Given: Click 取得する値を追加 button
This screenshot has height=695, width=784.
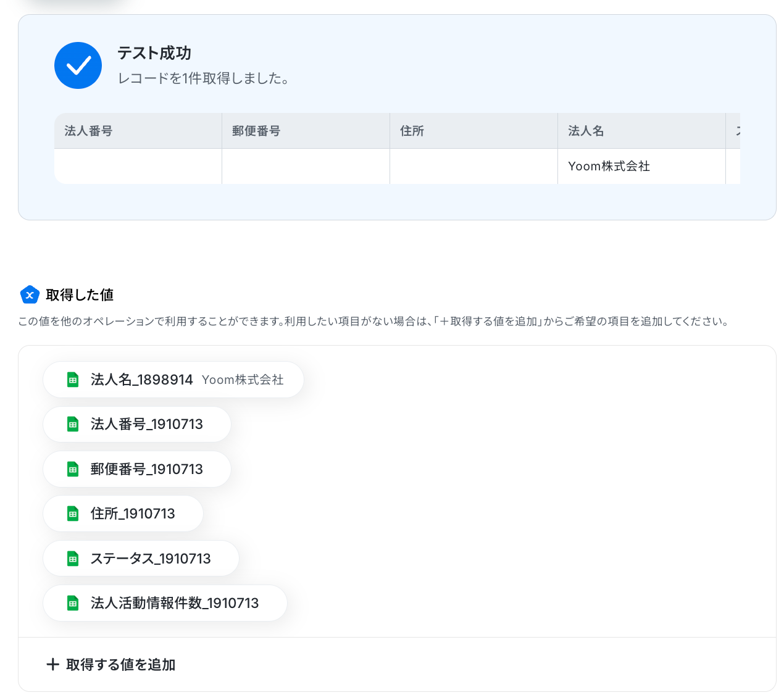Looking at the screenshot, I should (111, 665).
